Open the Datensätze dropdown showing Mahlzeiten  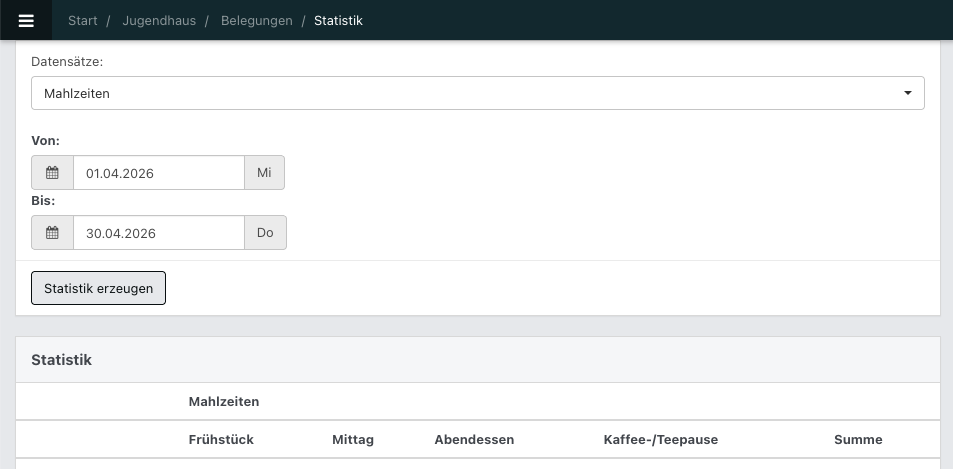coord(478,93)
